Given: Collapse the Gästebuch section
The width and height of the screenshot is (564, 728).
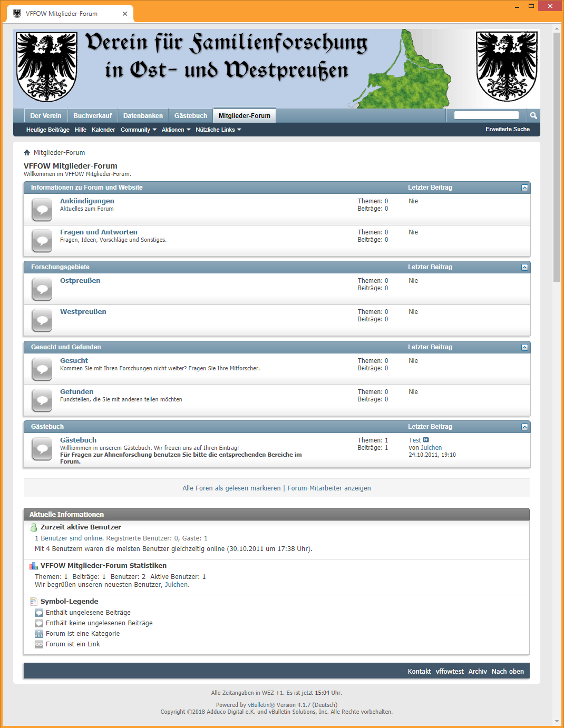Looking at the screenshot, I should [x=524, y=427].
